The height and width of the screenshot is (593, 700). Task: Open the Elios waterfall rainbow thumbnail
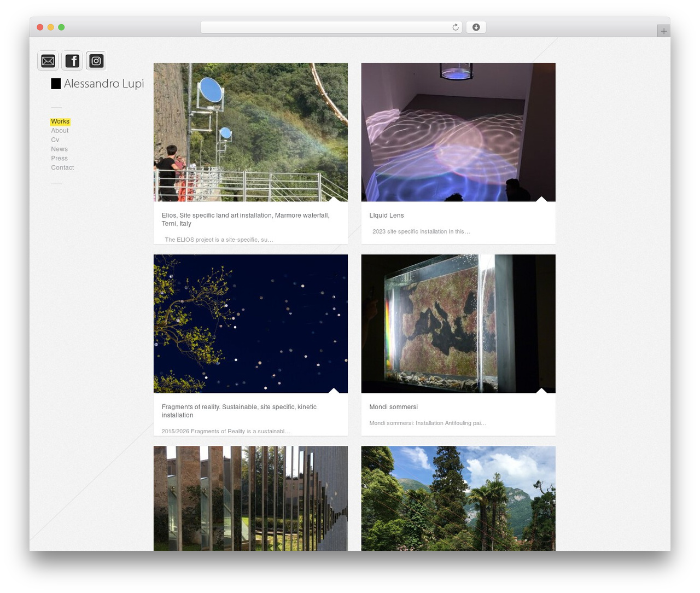click(250, 132)
